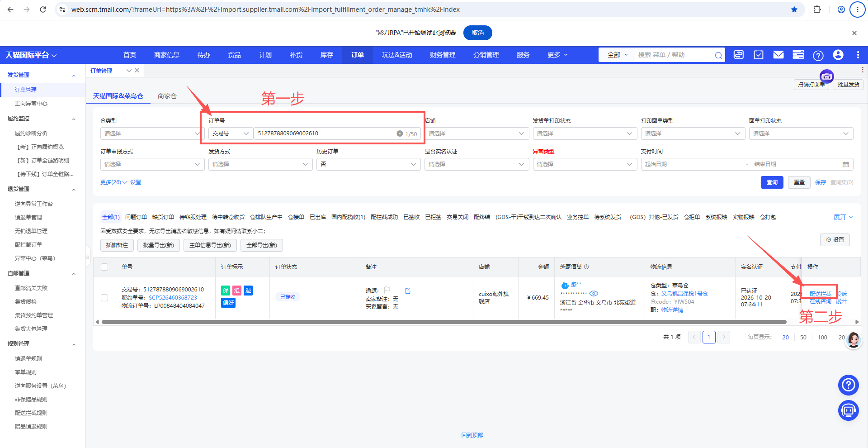Open the 财务管理 top menu
This screenshot has width=868, height=448.
pos(443,55)
